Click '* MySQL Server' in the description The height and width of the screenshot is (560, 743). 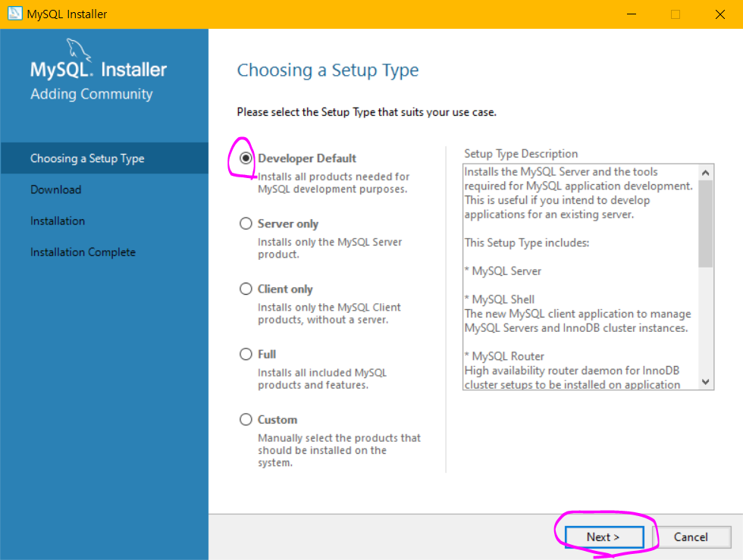click(x=503, y=271)
